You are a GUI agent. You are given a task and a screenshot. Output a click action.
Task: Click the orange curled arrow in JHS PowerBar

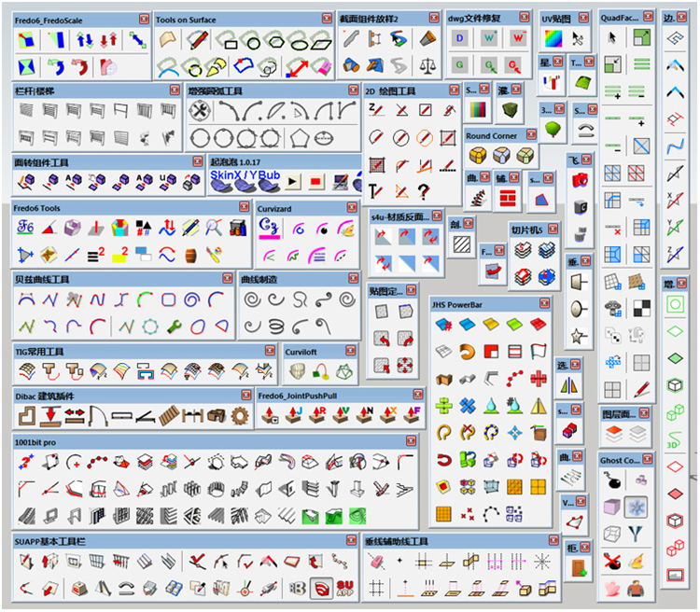click(467, 352)
